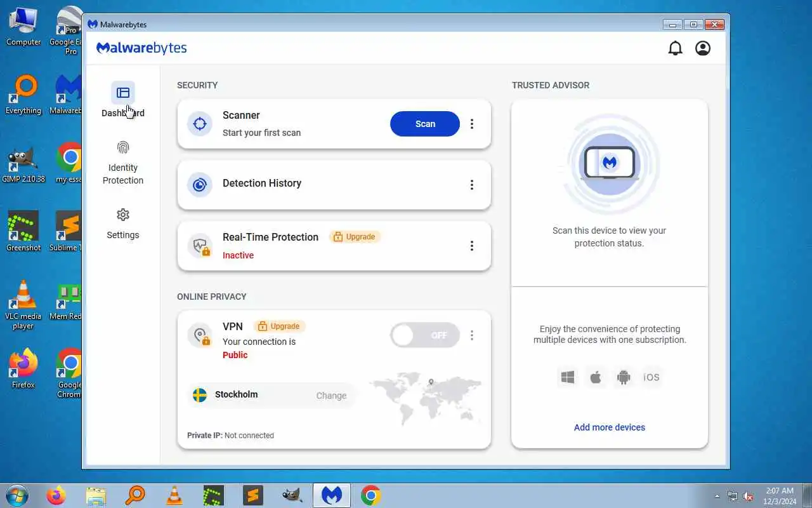Open Google Chrome from the taskbar
812x508 pixels.
[x=371, y=495]
